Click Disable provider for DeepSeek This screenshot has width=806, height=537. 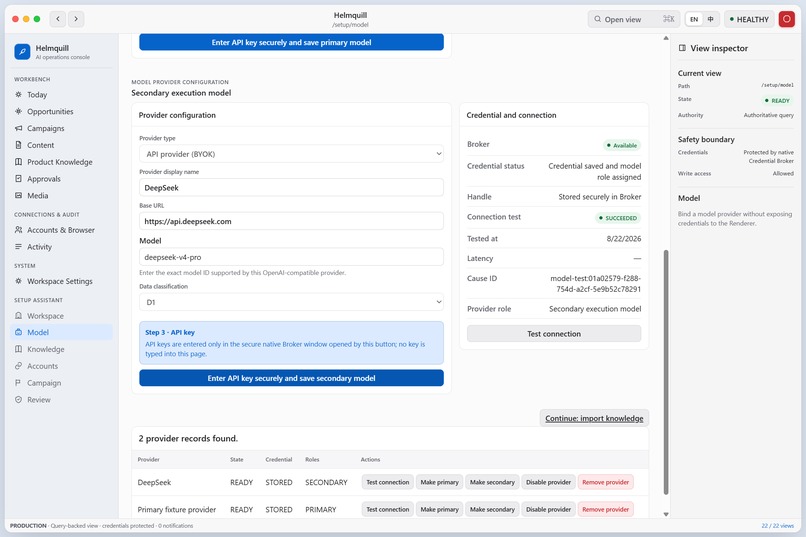[548, 482]
